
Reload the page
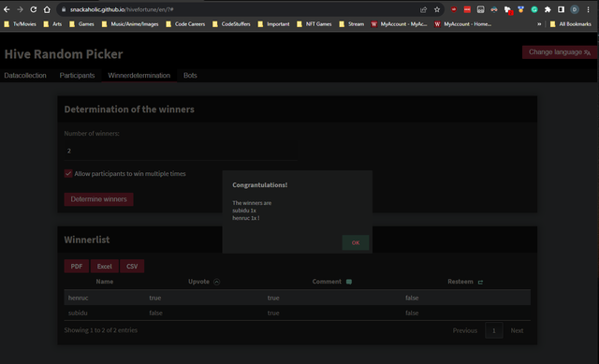click(34, 9)
